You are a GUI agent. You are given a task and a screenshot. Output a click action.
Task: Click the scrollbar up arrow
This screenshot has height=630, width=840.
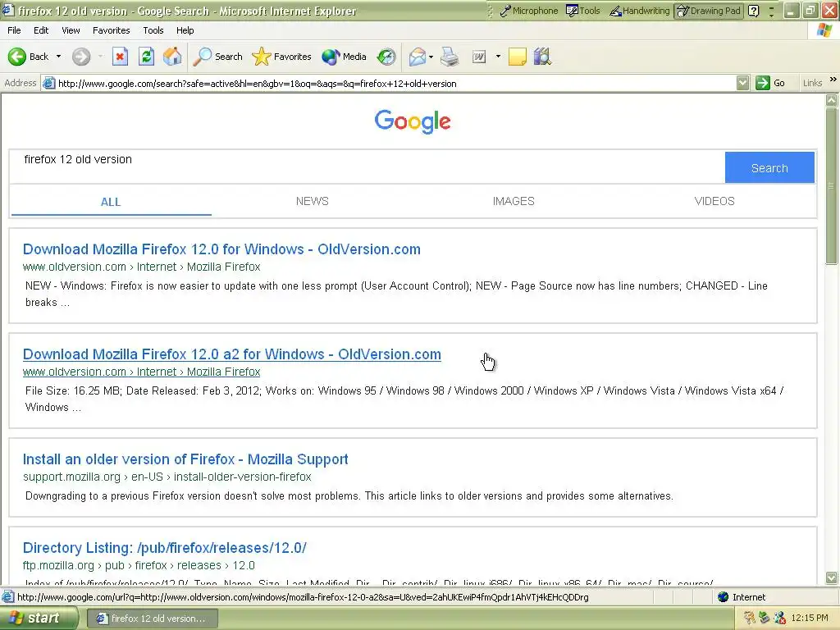tap(832, 100)
